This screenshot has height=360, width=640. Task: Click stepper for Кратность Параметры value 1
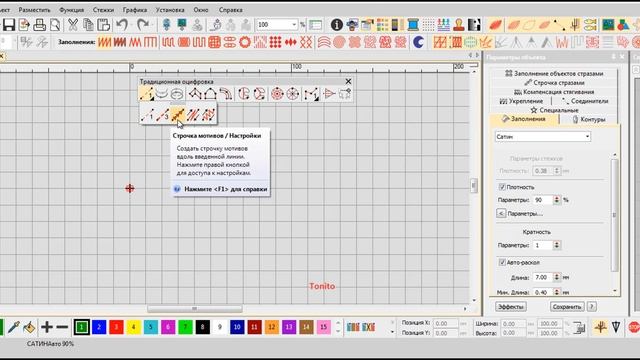pyautogui.click(x=556, y=245)
